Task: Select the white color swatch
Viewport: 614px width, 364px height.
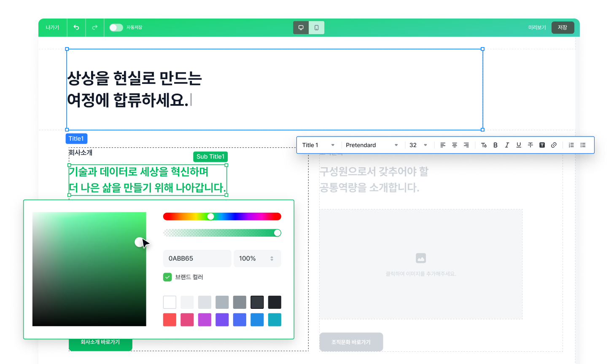Action: pyautogui.click(x=170, y=302)
